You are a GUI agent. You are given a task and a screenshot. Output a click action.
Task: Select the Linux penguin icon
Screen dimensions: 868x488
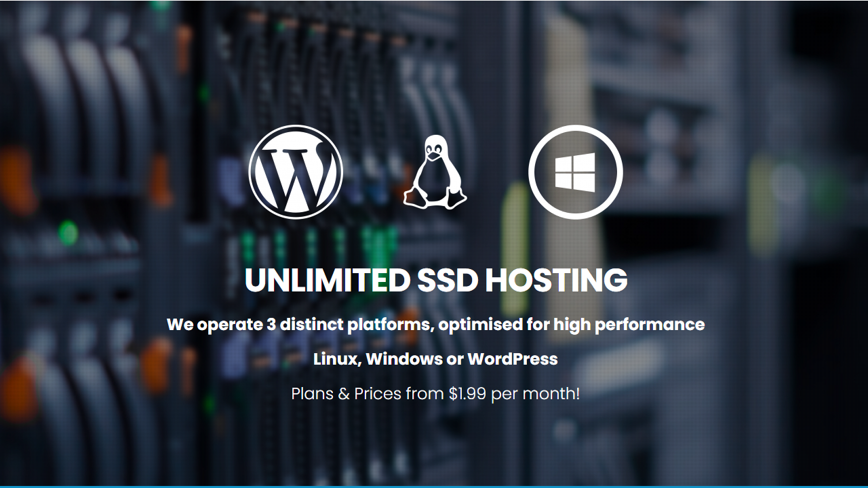click(435, 171)
